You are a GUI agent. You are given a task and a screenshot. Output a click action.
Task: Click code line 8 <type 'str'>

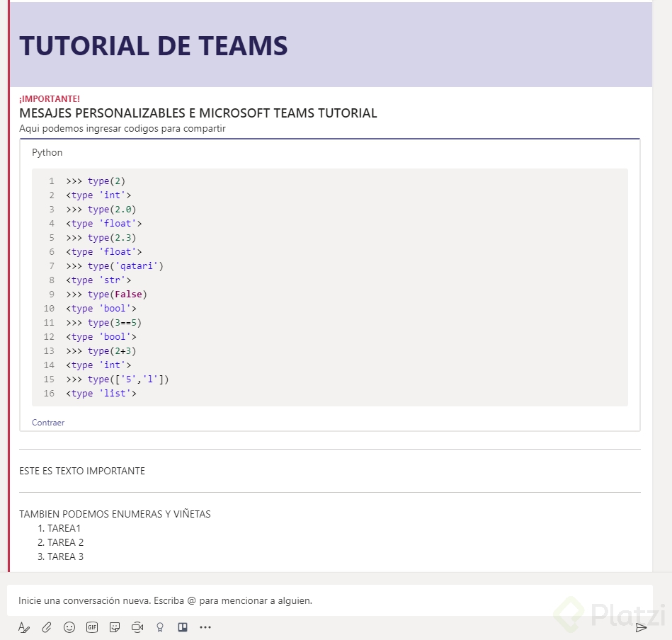pyautogui.click(x=98, y=280)
